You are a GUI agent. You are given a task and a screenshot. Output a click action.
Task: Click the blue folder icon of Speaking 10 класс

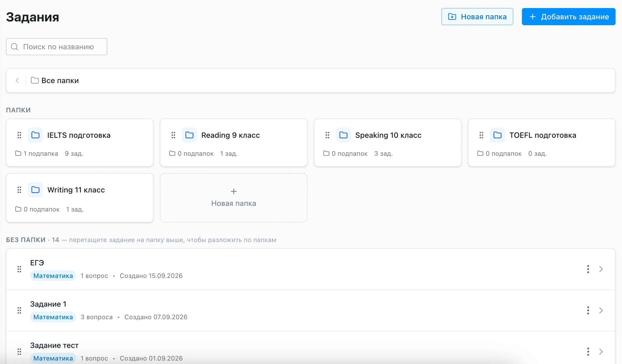343,135
